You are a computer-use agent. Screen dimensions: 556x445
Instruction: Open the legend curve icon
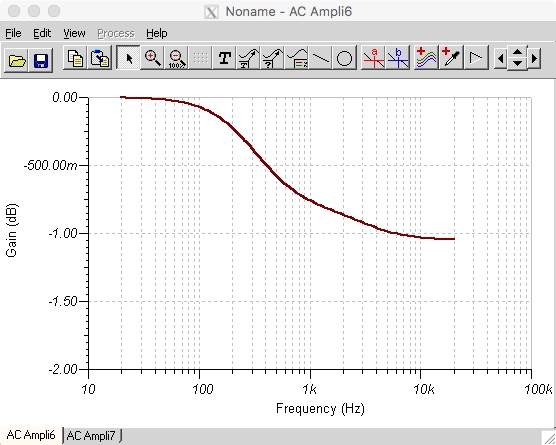tap(296, 57)
